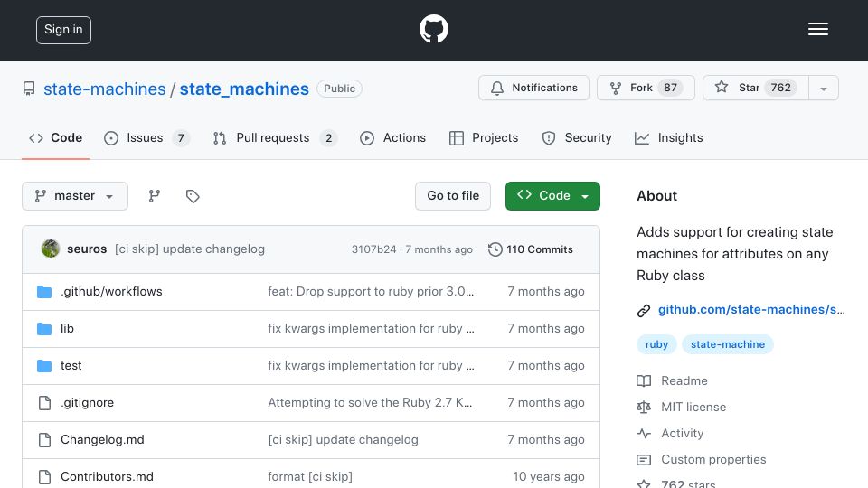The height and width of the screenshot is (488, 868).
Task: Click the folder icon for .github/workflows
Action: (x=44, y=292)
